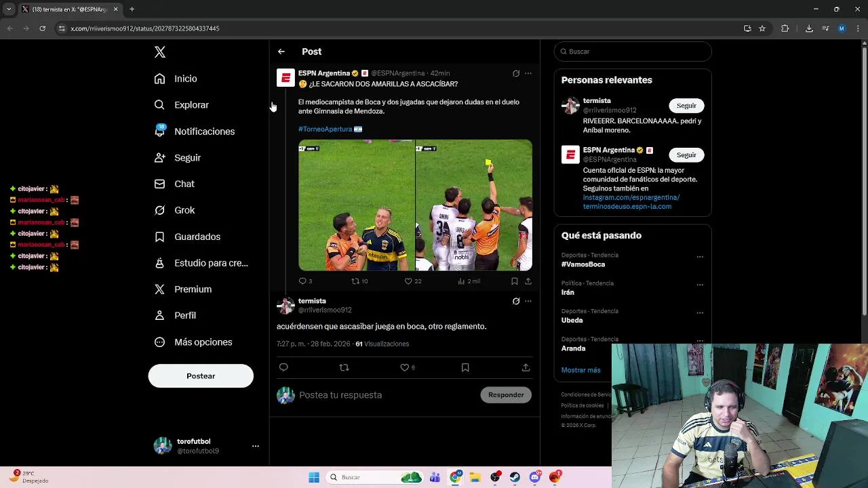Viewport: 868px width, 488px height.
Task: Open options for the Irán trend
Action: point(700,285)
